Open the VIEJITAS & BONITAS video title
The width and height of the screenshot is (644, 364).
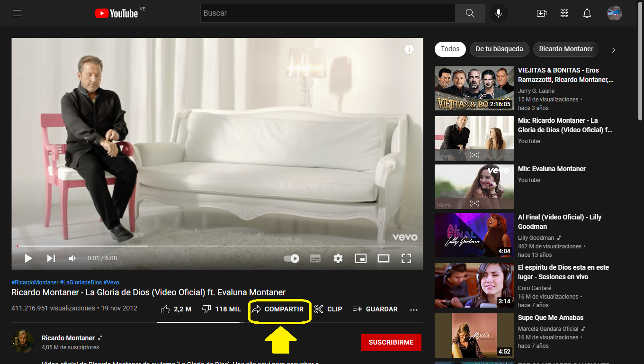point(566,75)
